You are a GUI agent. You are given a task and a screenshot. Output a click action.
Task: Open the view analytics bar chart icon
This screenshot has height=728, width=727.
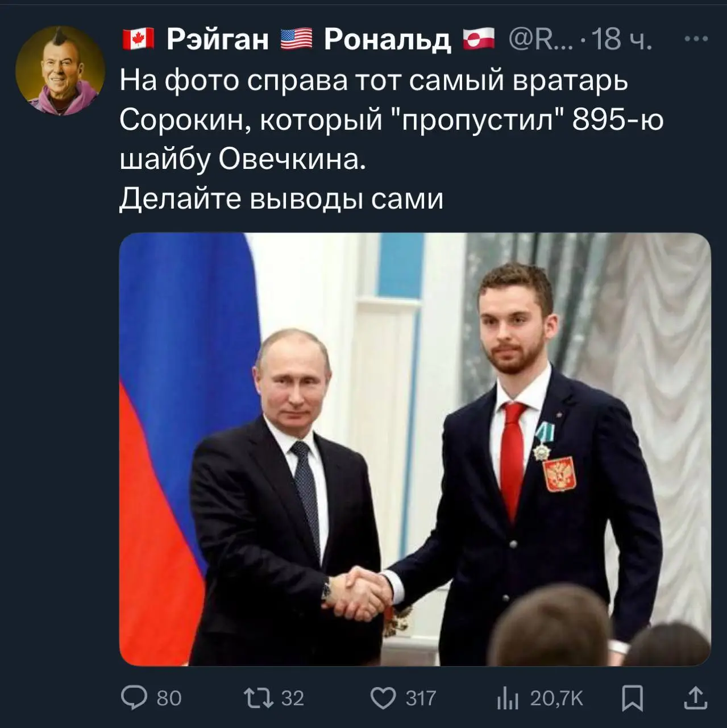tap(508, 698)
